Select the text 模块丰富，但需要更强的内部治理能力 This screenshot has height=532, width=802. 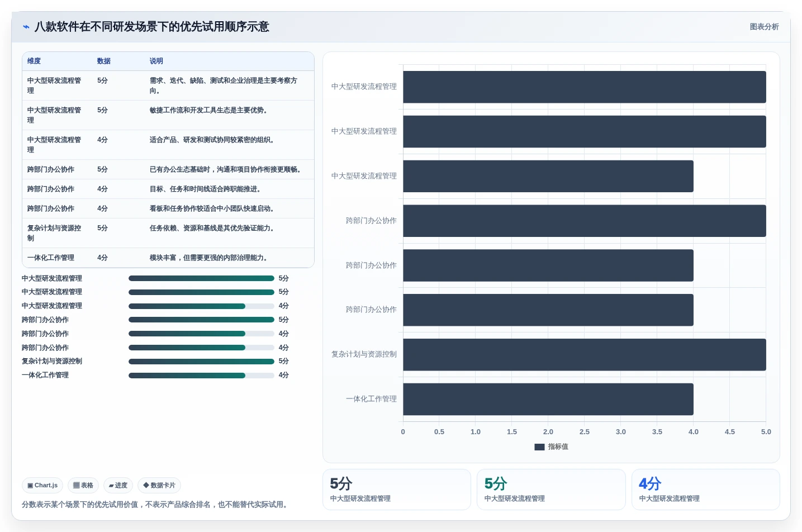tap(210, 258)
